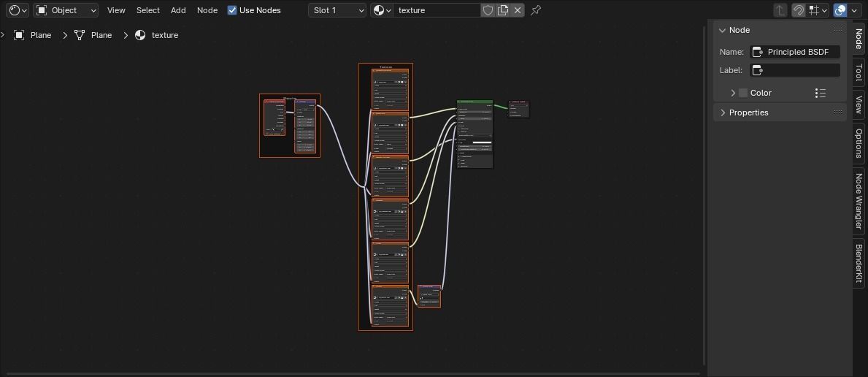Toggle the snap magnet icon
868x377 pixels.
point(798,10)
